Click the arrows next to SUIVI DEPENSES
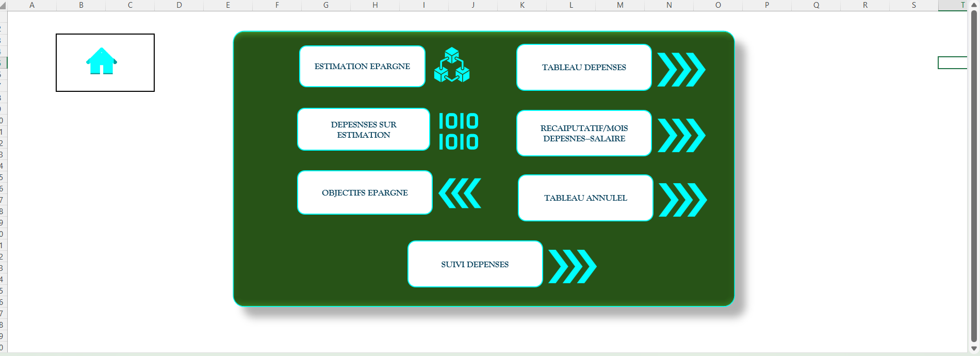Viewport: 980px width, 356px height. click(x=573, y=266)
